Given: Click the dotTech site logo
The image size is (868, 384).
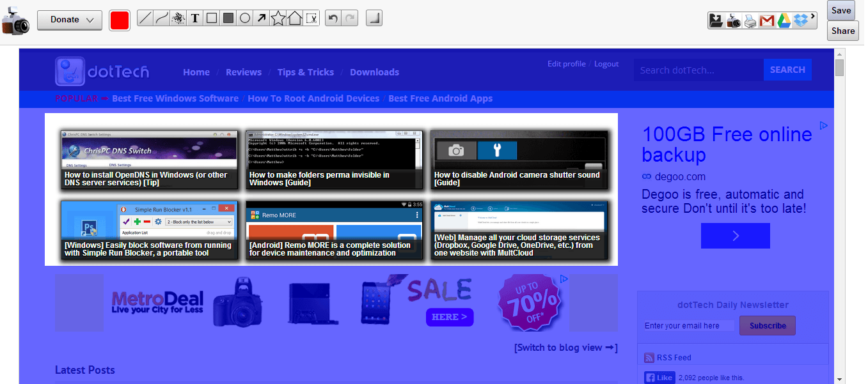Looking at the screenshot, I should pyautogui.click(x=102, y=72).
